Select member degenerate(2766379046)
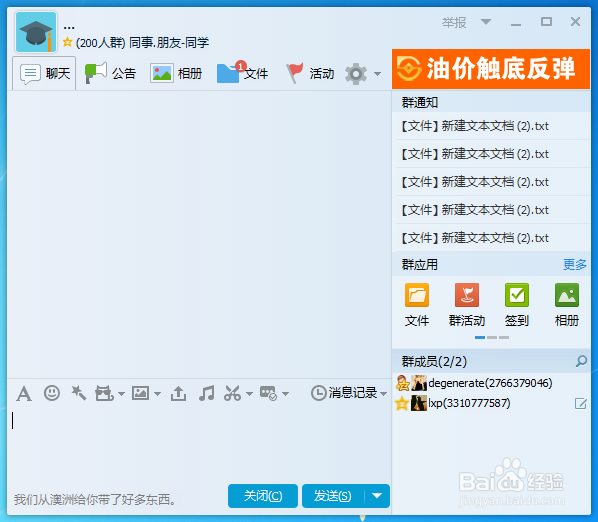 491,383
